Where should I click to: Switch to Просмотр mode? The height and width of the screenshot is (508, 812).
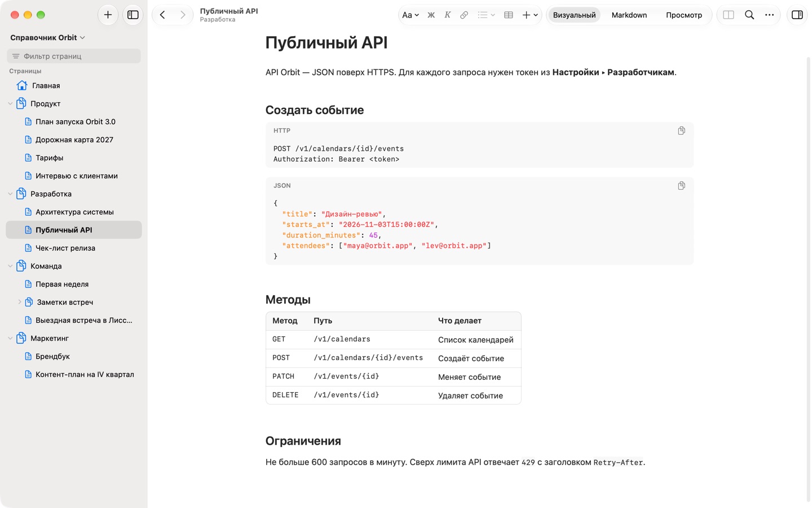tap(684, 15)
